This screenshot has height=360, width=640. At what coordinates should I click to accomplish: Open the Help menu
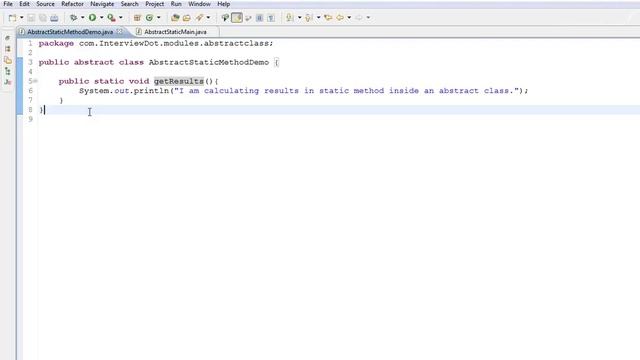point(223,4)
